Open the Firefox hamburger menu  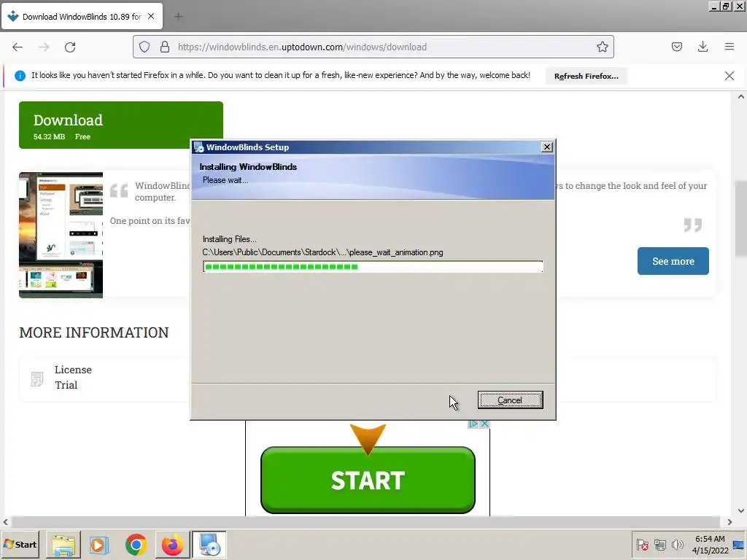[729, 47]
